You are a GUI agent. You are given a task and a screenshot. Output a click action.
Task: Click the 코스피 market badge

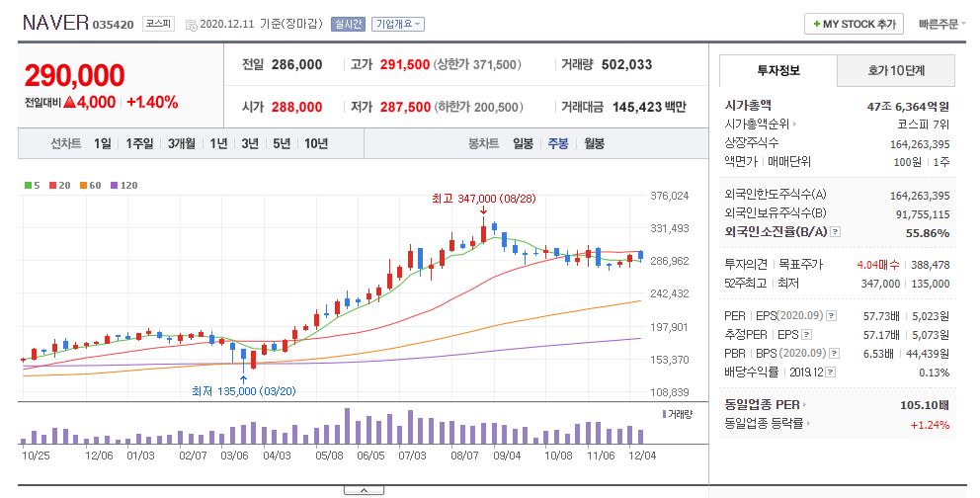click(x=158, y=24)
